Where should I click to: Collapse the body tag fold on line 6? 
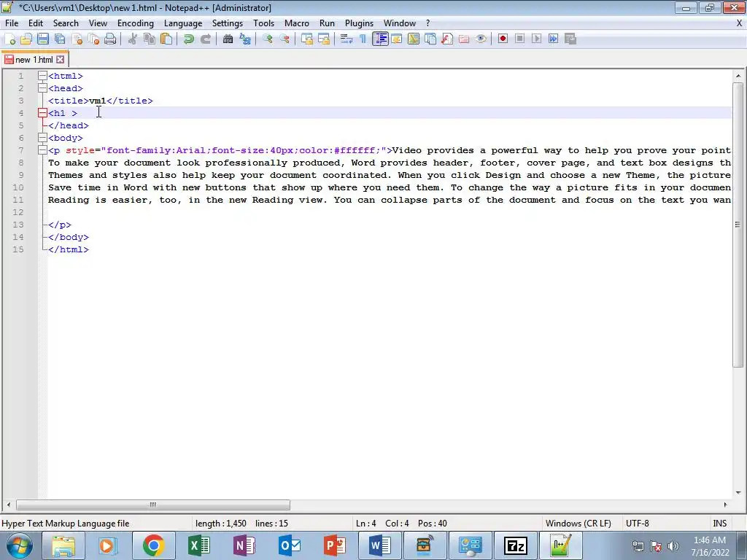point(42,138)
